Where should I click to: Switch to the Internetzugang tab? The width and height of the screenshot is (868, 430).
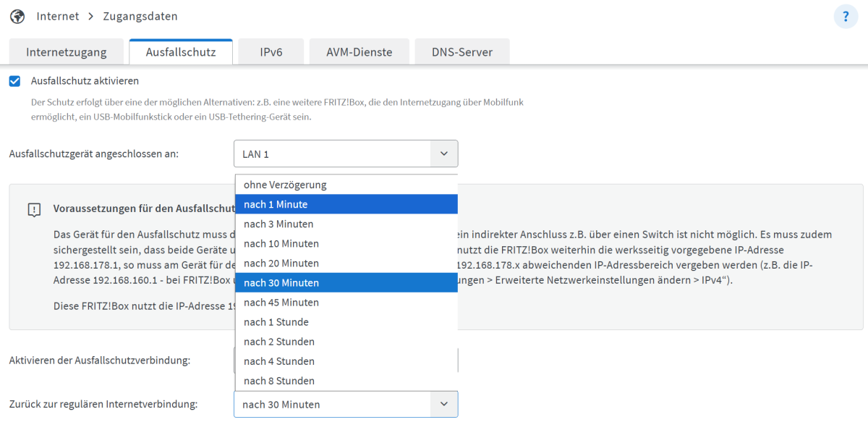[66, 52]
